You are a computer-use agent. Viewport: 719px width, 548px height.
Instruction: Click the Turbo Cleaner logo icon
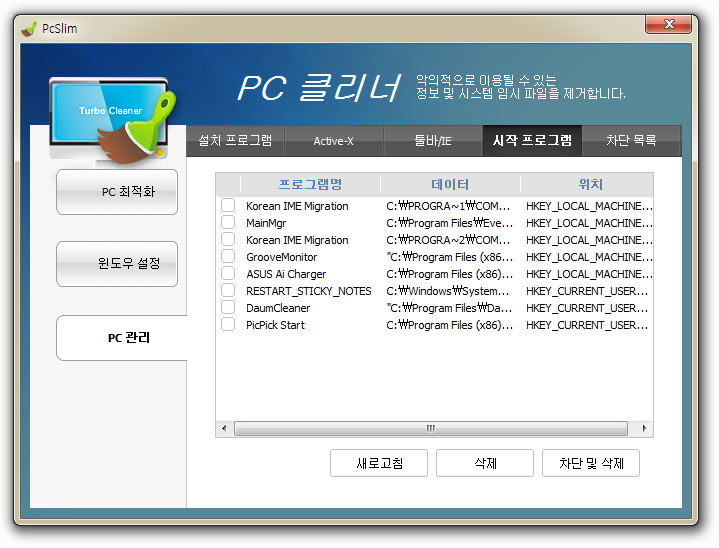point(112,118)
